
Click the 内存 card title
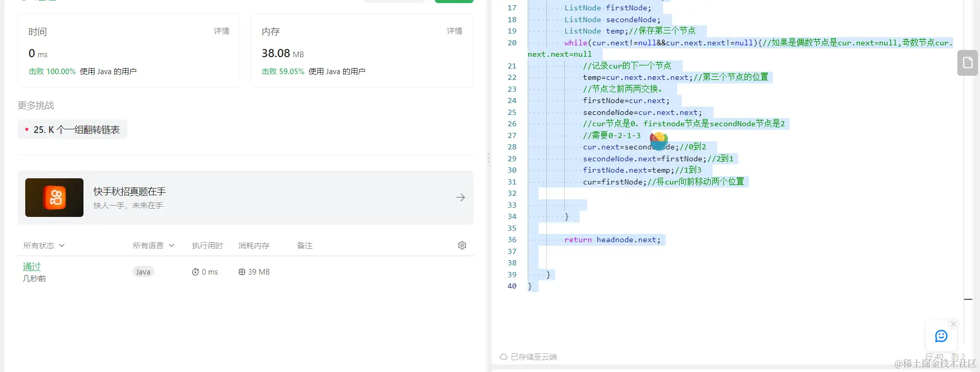271,32
